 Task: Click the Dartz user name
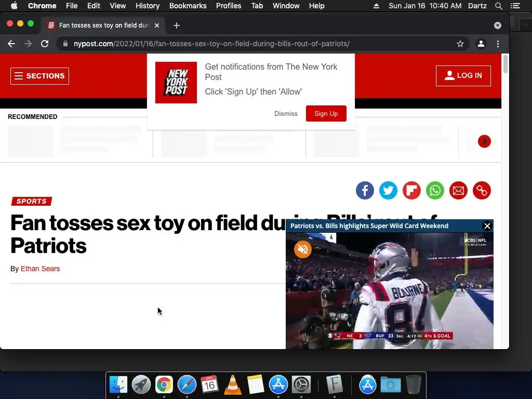(x=477, y=6)
